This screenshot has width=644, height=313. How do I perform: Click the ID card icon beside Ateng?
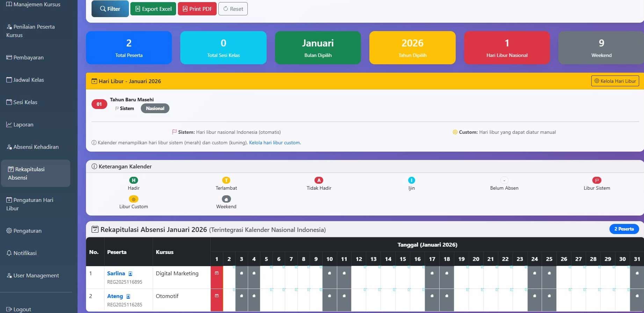[x=128, y=296]
